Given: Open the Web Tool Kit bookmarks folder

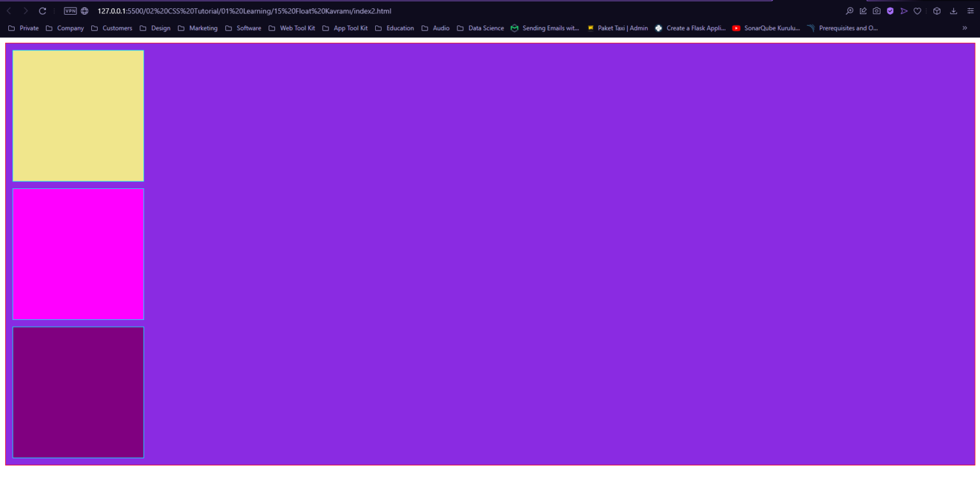Looking at the screenshot, I should 297,28.
